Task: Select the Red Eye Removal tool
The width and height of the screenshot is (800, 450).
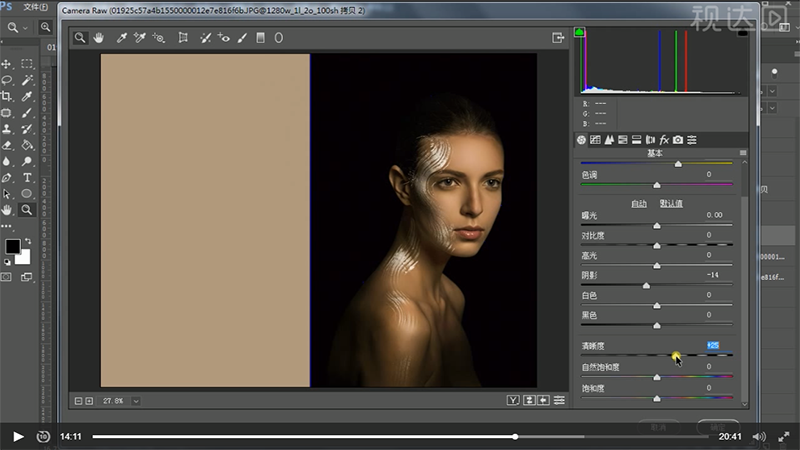Action: (223, 38)
